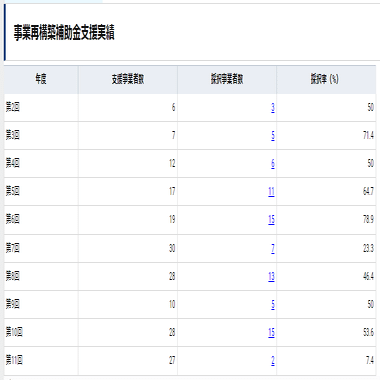Image resolution: width=380 pixels, height=380 pixels.
Task: Open the link 5 in the 第3回 row
Action: [x=273, y=136]
